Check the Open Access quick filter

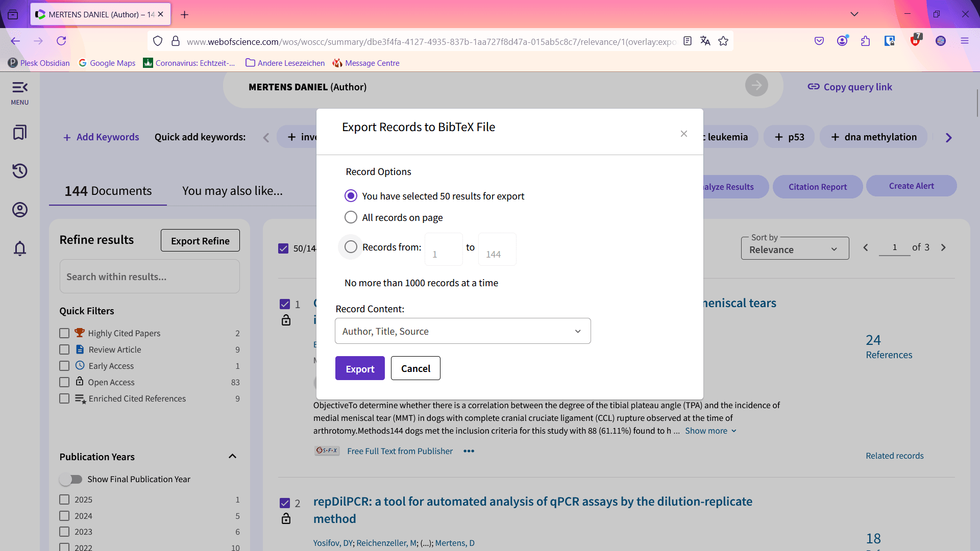click(x=64, y=382)
